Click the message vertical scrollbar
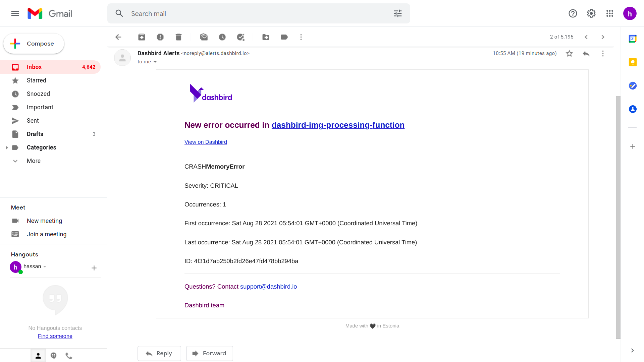The width and height of the screenshot is (644, 362). click(x=618, y=217)
